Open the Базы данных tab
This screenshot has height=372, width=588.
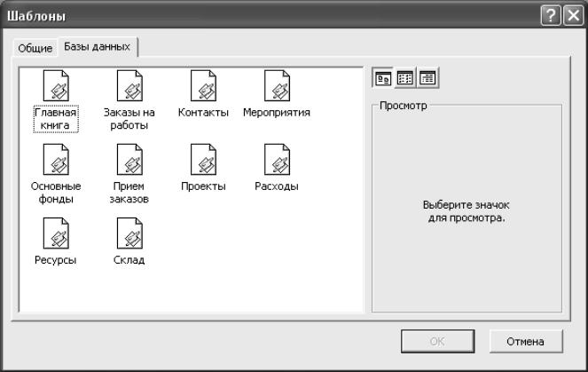click(x=98, y=46)
